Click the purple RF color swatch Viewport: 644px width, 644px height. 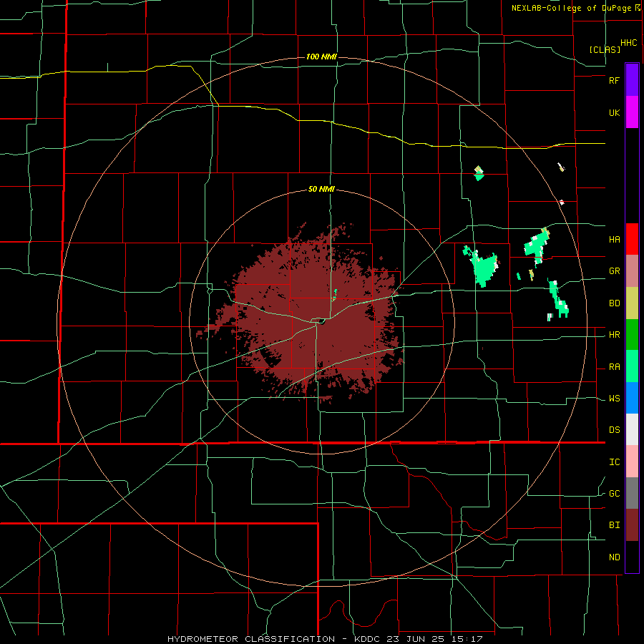point(632,80)
